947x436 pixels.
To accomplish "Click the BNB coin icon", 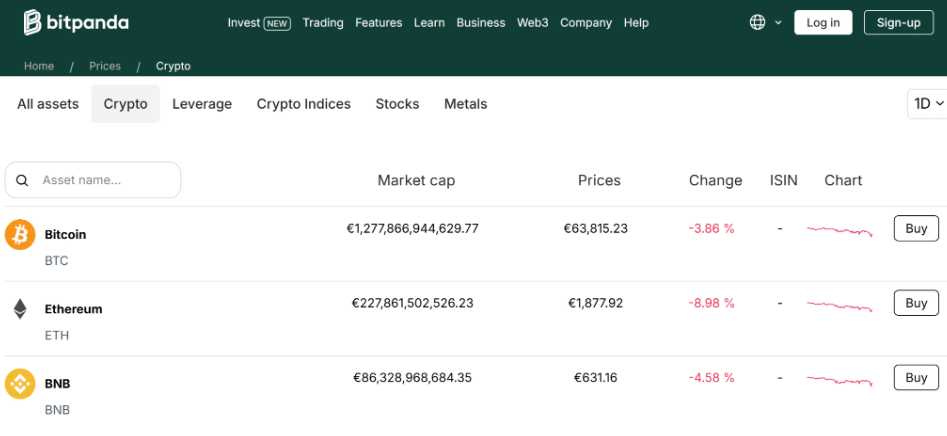I will point(20,383).
